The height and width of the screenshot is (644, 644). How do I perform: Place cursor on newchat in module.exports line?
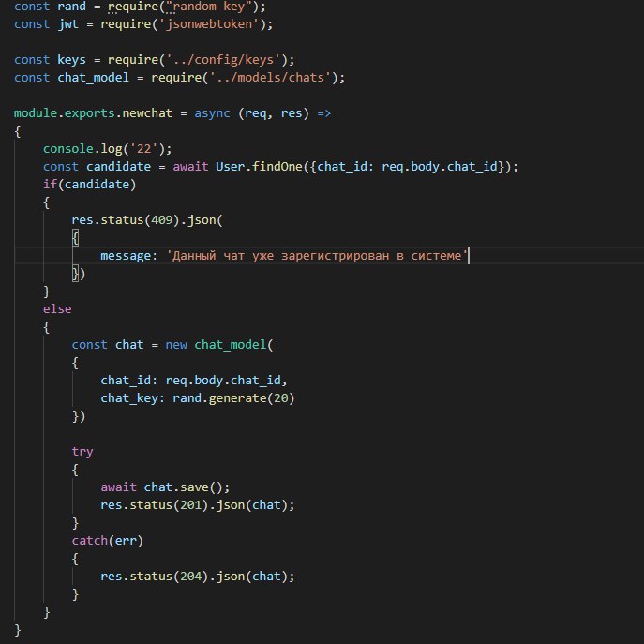147,112
